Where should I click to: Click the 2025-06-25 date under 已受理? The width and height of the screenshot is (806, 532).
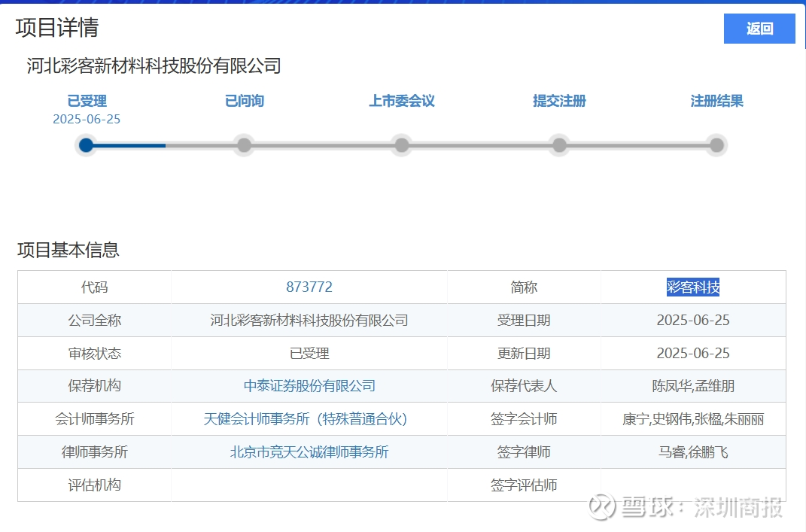[87, 119]
